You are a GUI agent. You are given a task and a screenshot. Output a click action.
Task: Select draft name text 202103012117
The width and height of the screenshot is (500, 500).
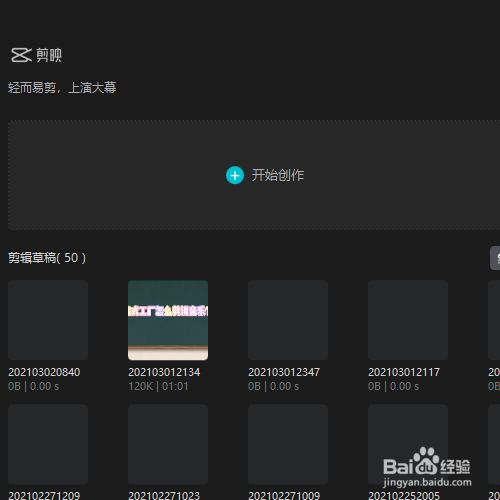click(404, 372)
